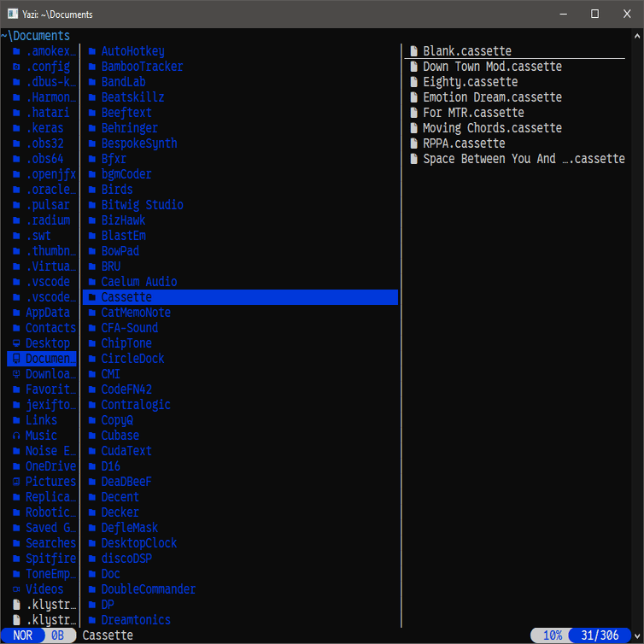Click the file icon beside Eighty.cassette
The image size is (644, 644).
[x=414, y=82]
